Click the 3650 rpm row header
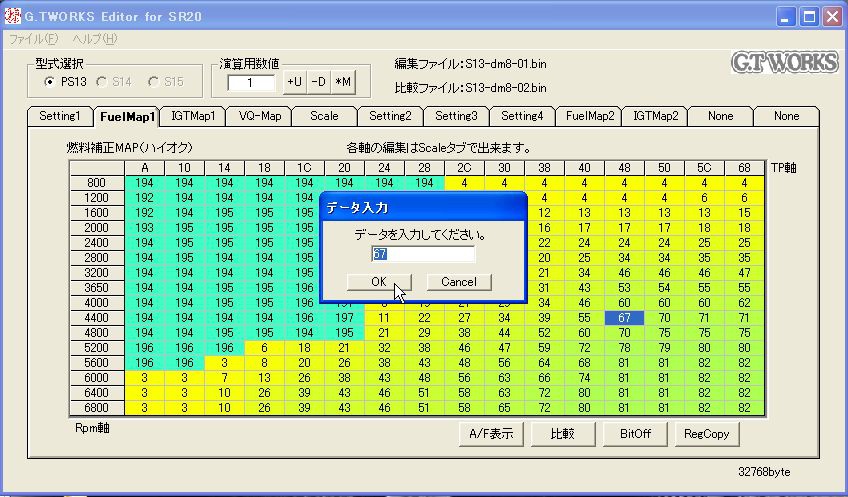 point(97,288)
